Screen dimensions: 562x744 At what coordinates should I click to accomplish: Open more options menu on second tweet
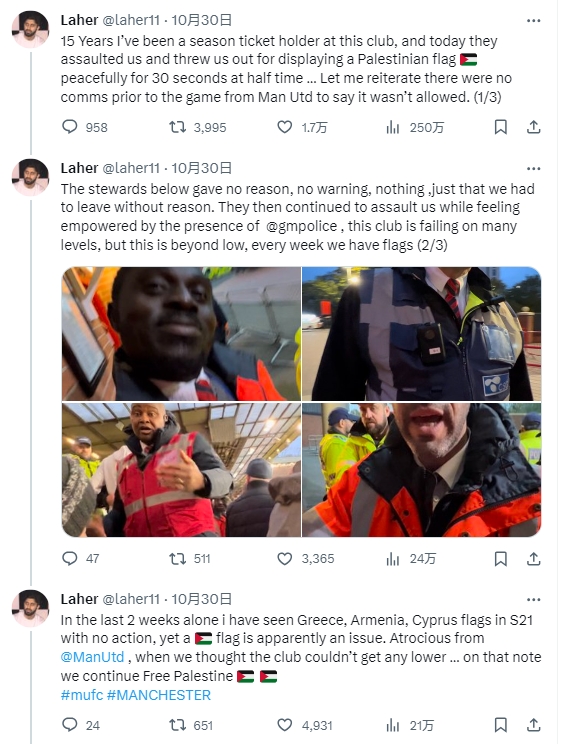tap(534, 168)
